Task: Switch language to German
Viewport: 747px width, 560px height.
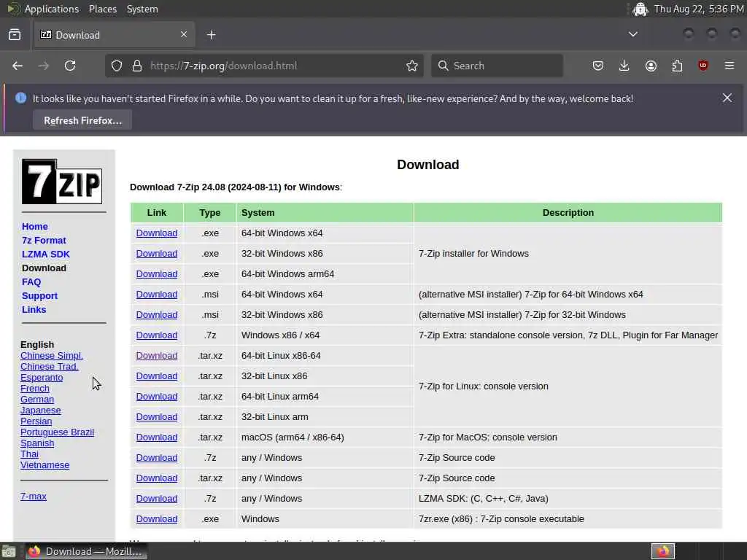Action: click(37, 400)
